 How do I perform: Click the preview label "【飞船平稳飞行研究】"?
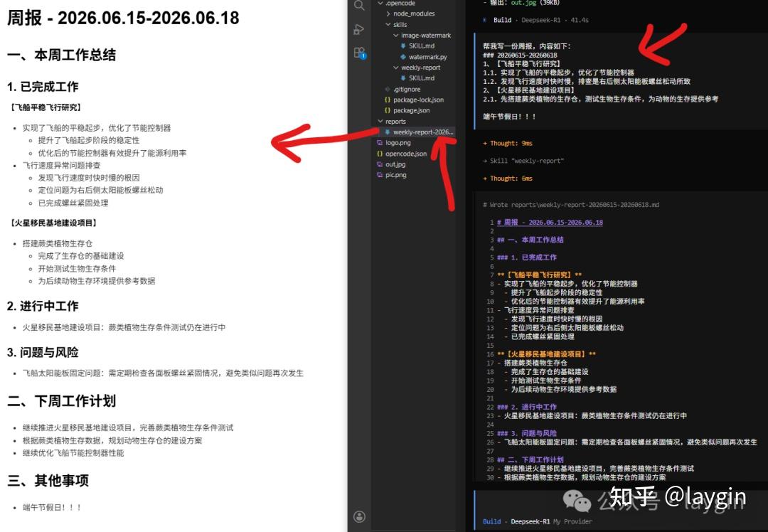pyautogui.click(x=46, y=107)
